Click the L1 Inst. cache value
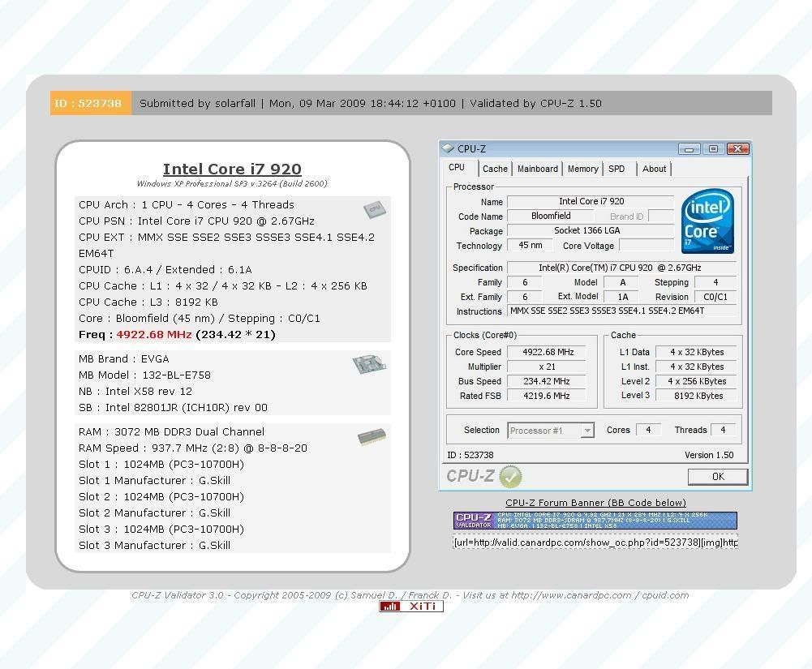This screenshot has height=669, width=812. (697, 367)
